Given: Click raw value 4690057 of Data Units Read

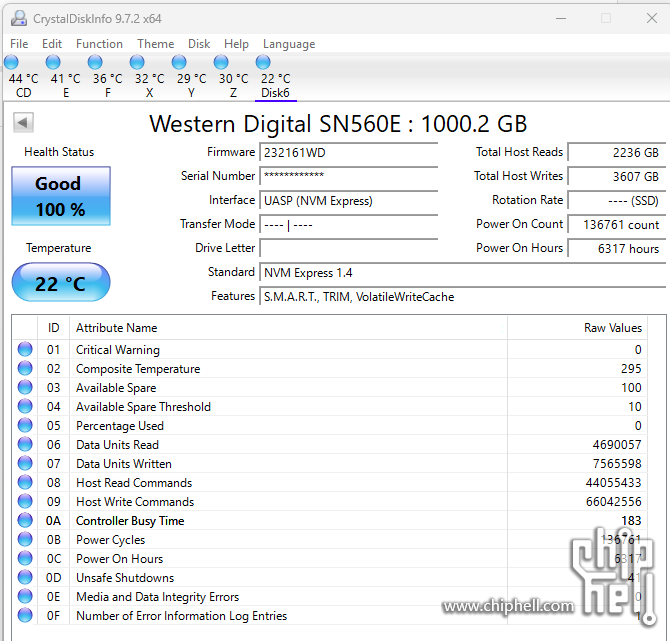Looking at the screenshot, I should 617,445.
